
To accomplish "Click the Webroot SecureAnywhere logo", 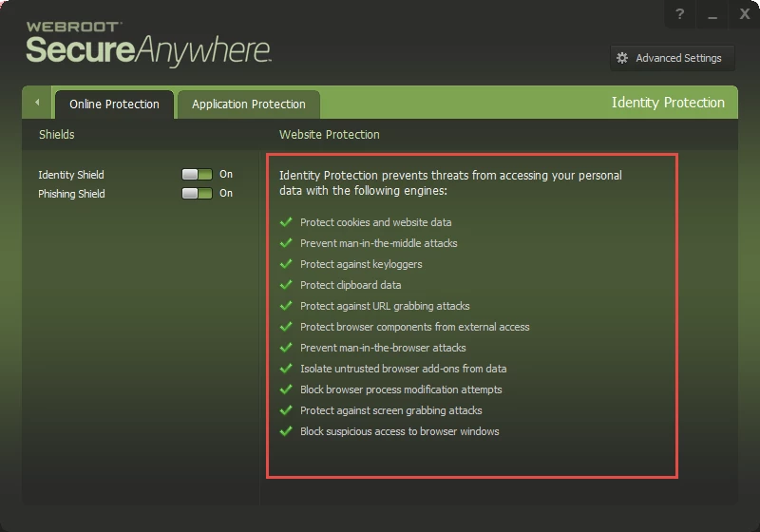I will [148, 45].
